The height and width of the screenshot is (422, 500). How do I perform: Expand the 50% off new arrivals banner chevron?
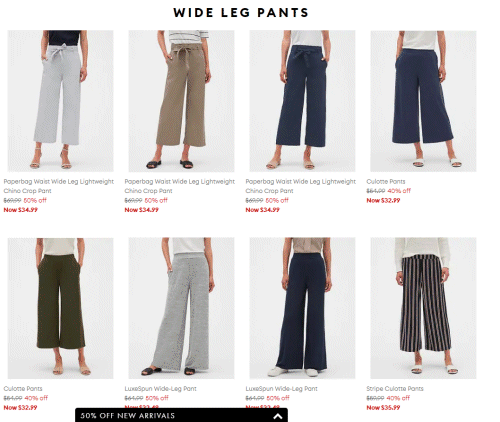278,416
